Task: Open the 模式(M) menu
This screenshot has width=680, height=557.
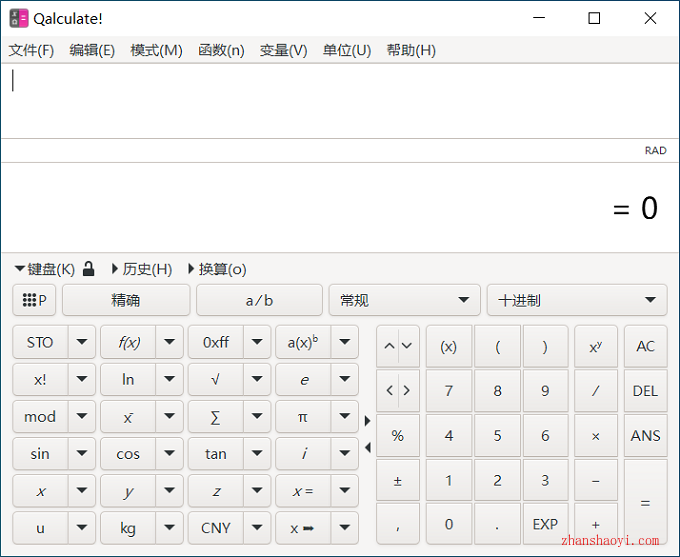Action: pyautogui.click(x=156, y=50)
